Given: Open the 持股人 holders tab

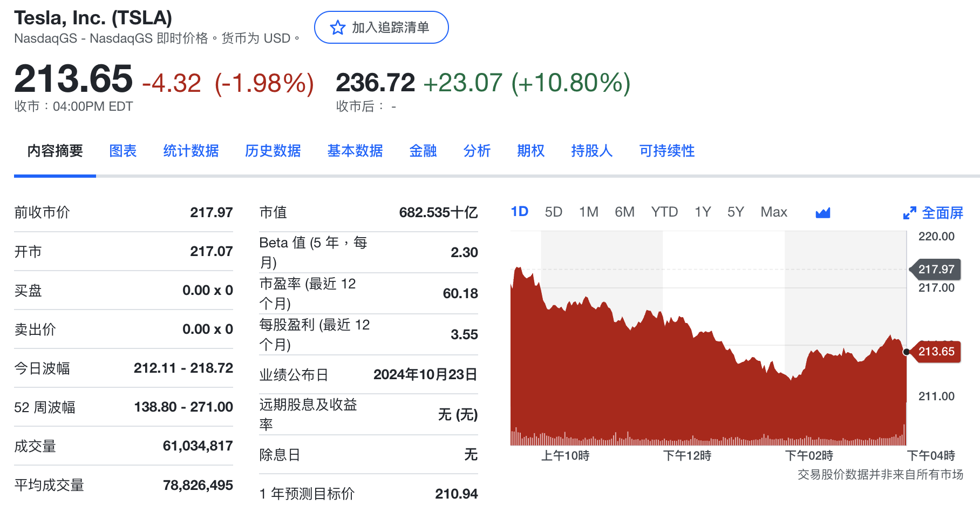Looking at the screenshot, I should [x=592, y=151].
